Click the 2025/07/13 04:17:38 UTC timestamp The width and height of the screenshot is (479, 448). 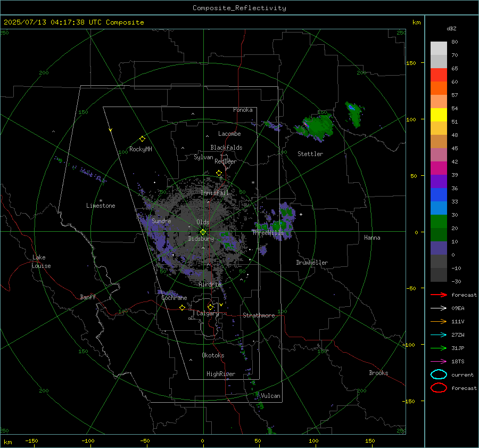pyautogui.click(x=46, y=22)
